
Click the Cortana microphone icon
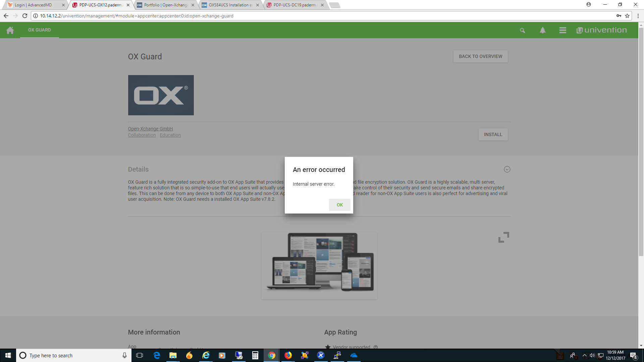pos(124,355)
